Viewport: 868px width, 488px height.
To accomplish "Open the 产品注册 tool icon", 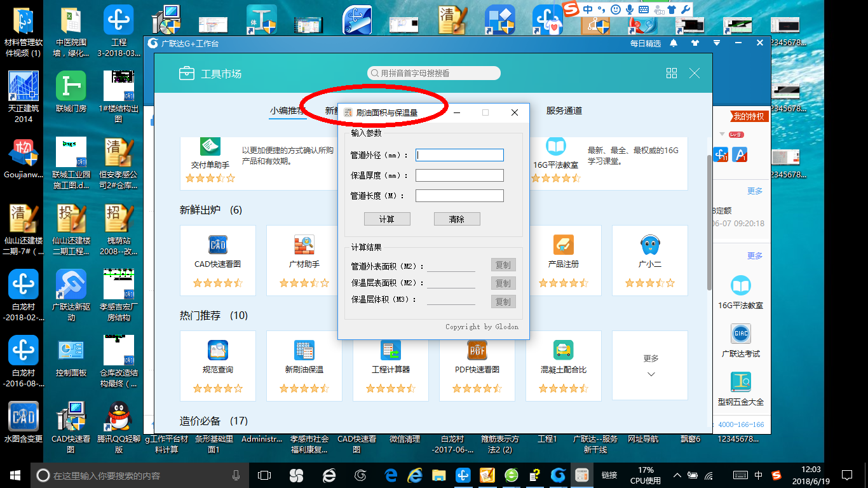I will (564, 245).
